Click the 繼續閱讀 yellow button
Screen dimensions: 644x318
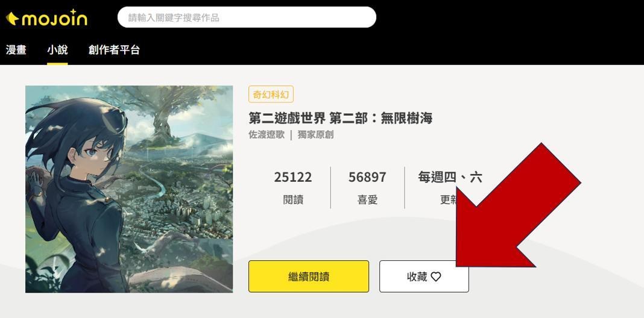(x=309, y=276)
